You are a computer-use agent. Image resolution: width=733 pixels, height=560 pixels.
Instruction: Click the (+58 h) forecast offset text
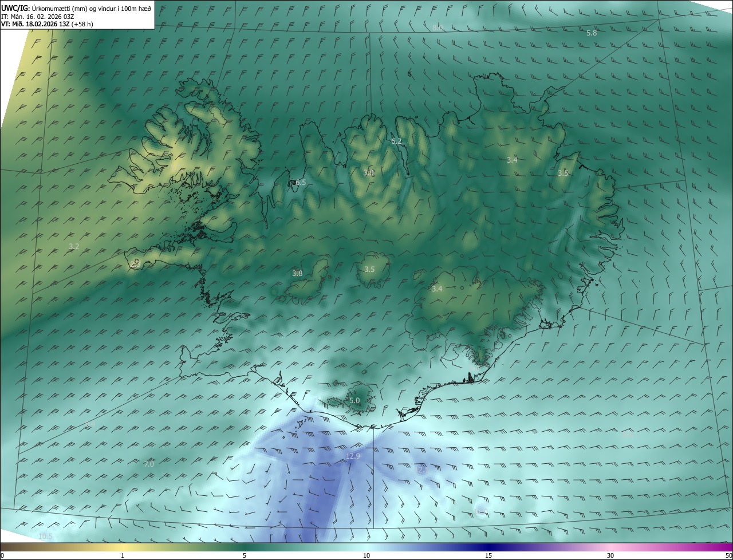(x=82, y=24)
